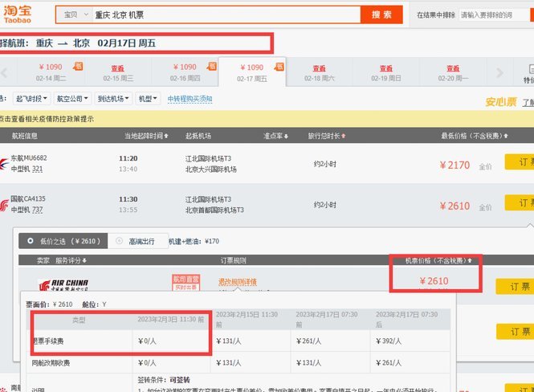Click China Eastern airline logo for MU6682
Screen dimensions: 534x392
[4, 164]
